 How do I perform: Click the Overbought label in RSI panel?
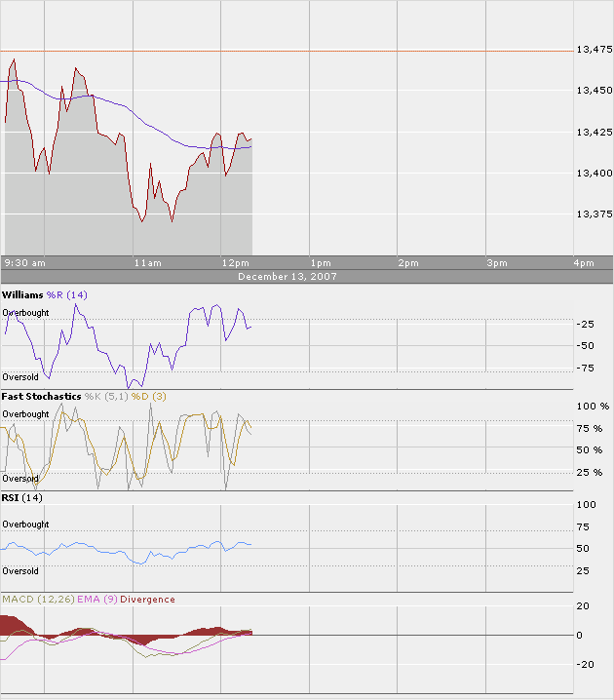[x=25, y=525]
